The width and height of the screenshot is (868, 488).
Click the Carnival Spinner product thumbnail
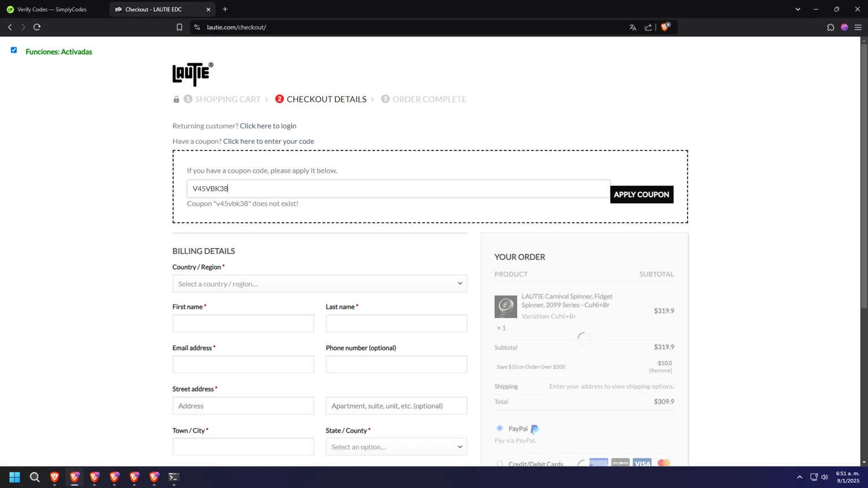tap(506, 306)
